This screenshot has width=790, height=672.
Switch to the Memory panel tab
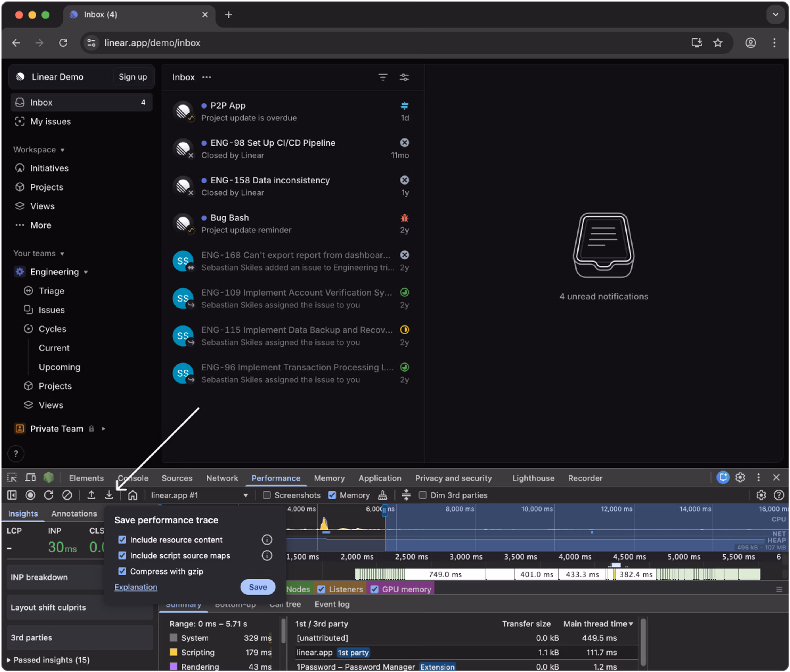[329, 478]
